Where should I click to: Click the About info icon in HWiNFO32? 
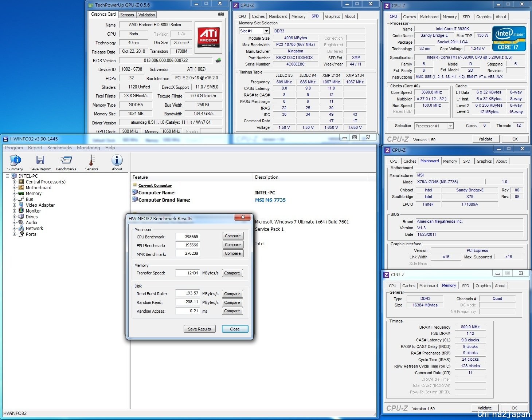117,163
